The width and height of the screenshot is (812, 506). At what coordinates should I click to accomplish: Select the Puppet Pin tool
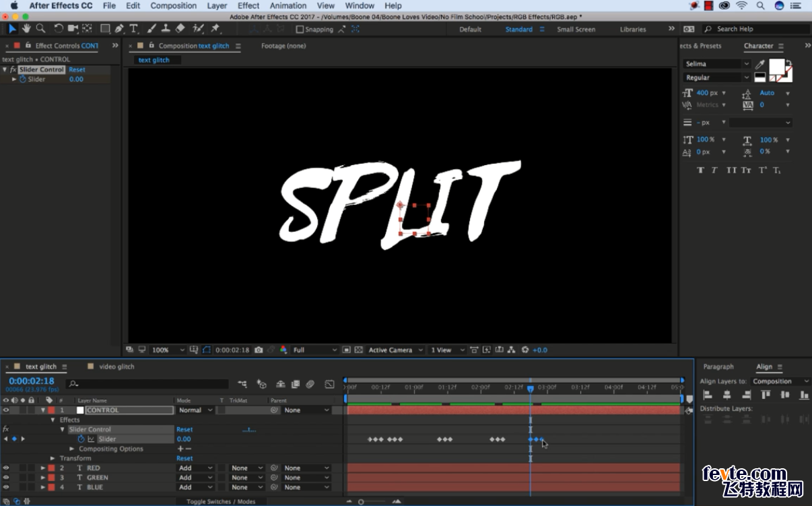pyautogui.click(x=215, y=29)
